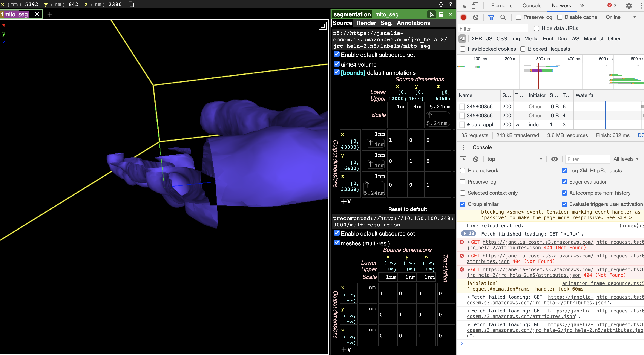
Task: Toggle the device toolbar icon
Action: 475,6
